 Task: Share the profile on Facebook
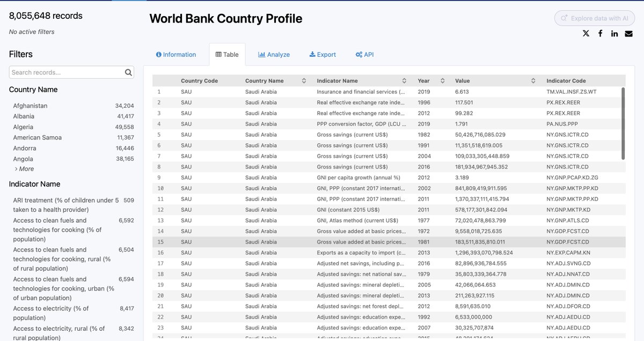coord(600,33)
